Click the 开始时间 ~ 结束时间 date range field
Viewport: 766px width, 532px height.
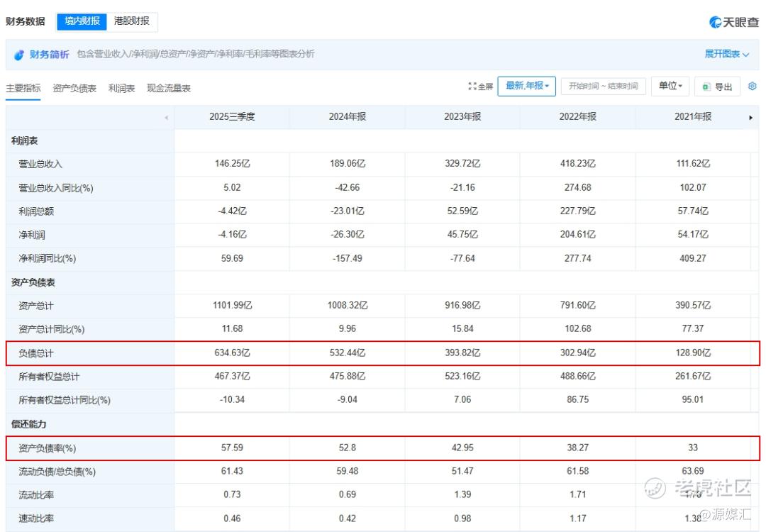click(x=604, y=87)
